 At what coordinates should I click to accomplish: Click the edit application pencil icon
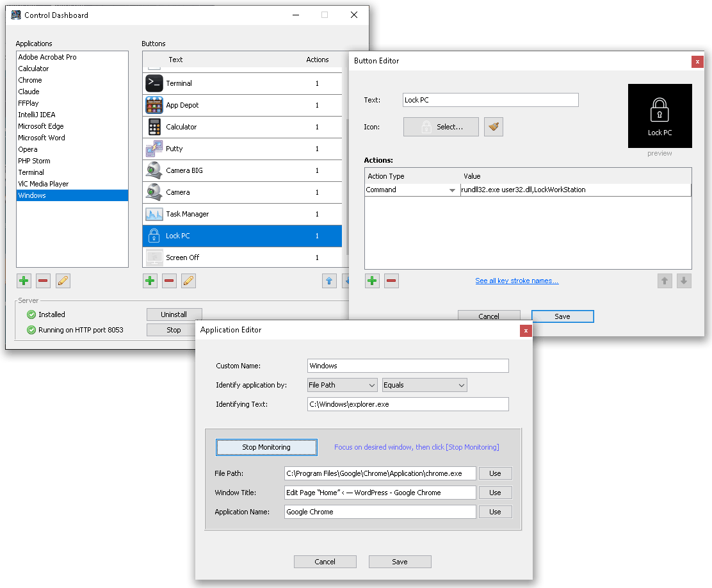[63, 281]
